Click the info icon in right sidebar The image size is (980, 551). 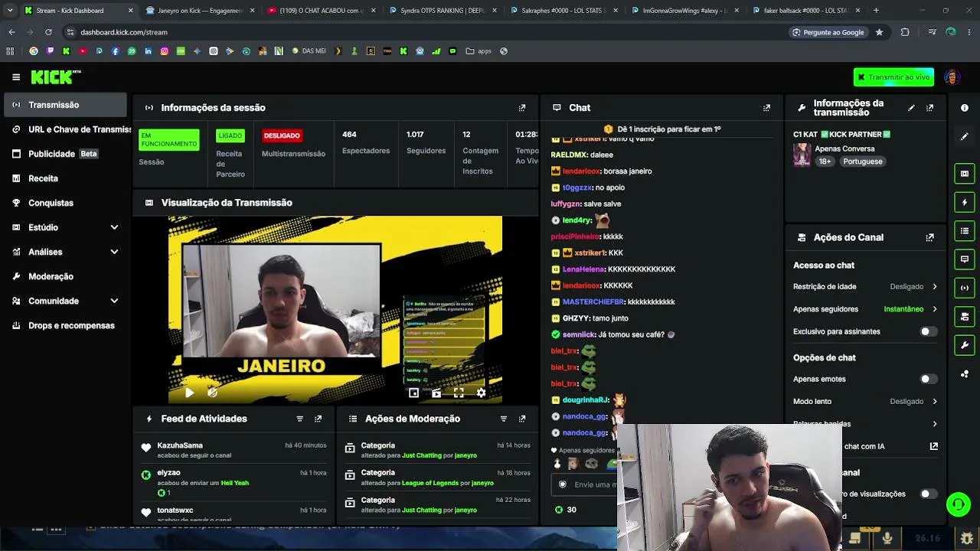pos(965,108)
